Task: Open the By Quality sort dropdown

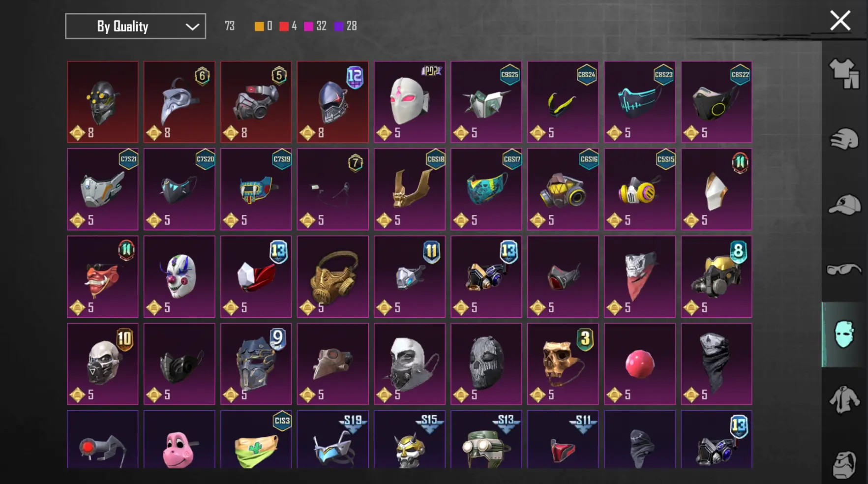Action: click(135, 26)
